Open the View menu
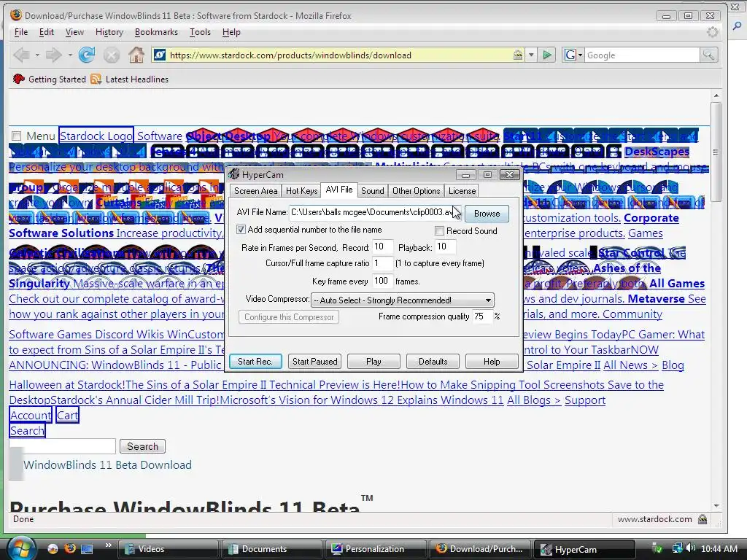Viewport: 747px width, 560px height. coord(74,32)
